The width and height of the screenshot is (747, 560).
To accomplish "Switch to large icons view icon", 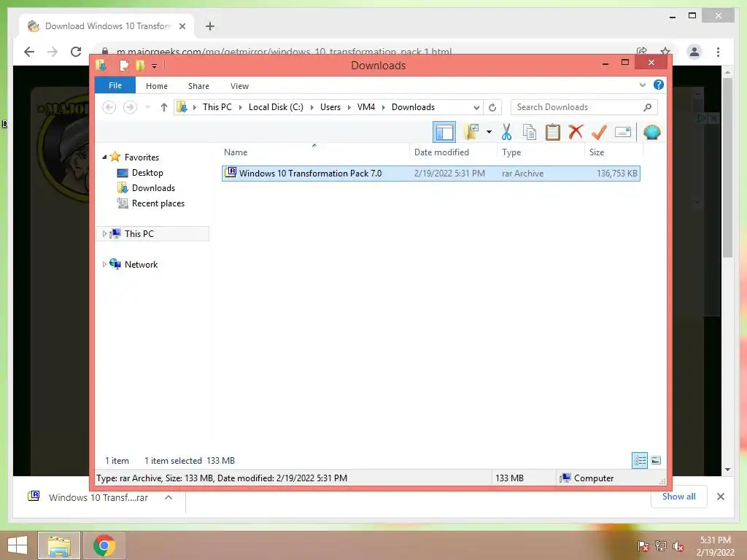I will pyautogui.click(x=656, y=460).
